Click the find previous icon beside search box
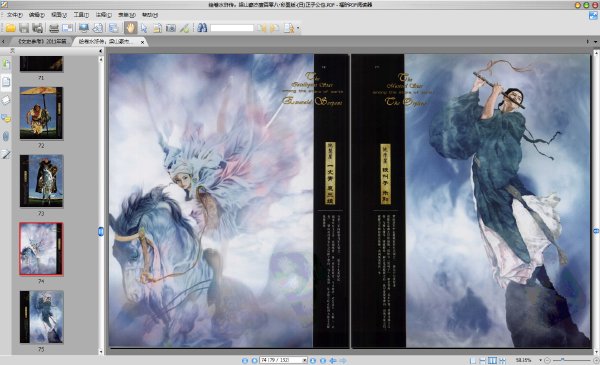This screenshot has height=365, width=600. (x=262, y=28)
